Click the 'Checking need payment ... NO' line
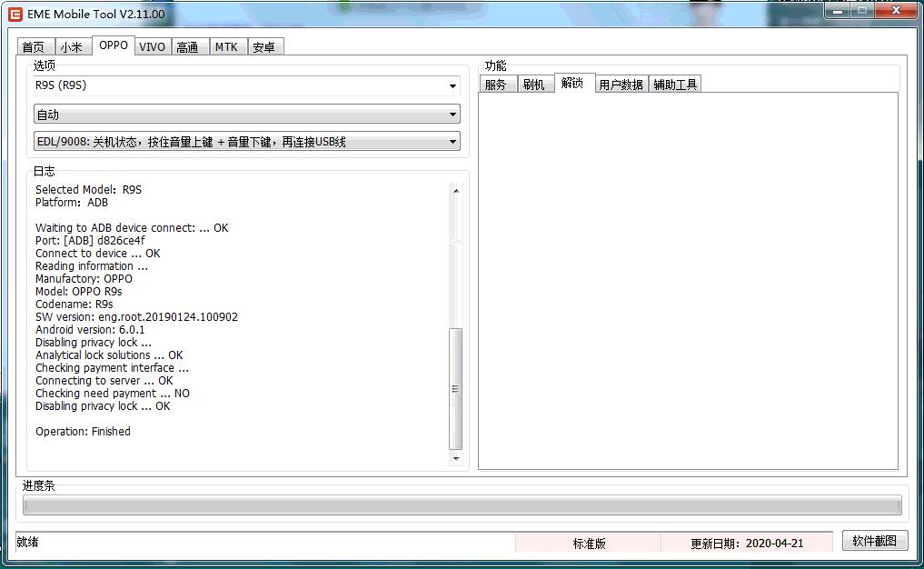The width and height of the screenshot is (924, 569). tap(112, 394)
